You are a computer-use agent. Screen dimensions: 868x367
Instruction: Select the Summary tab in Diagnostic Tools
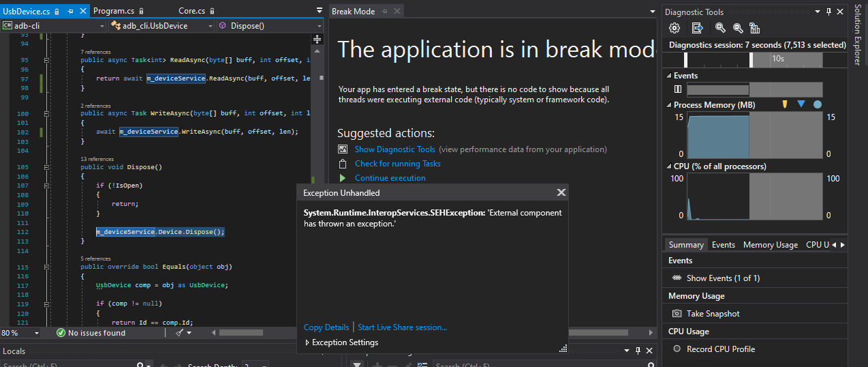point(686,245)
